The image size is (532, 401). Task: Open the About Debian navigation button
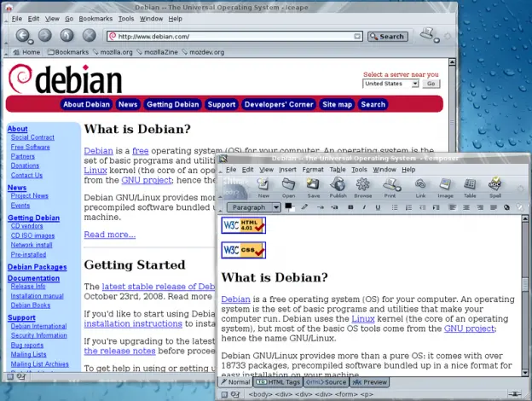pyautogui.click(x=86, y=104)
